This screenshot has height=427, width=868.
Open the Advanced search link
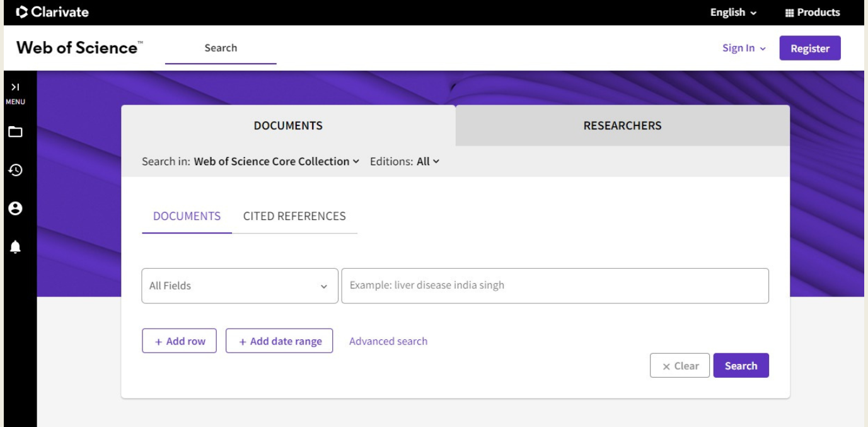click(388, 341)
